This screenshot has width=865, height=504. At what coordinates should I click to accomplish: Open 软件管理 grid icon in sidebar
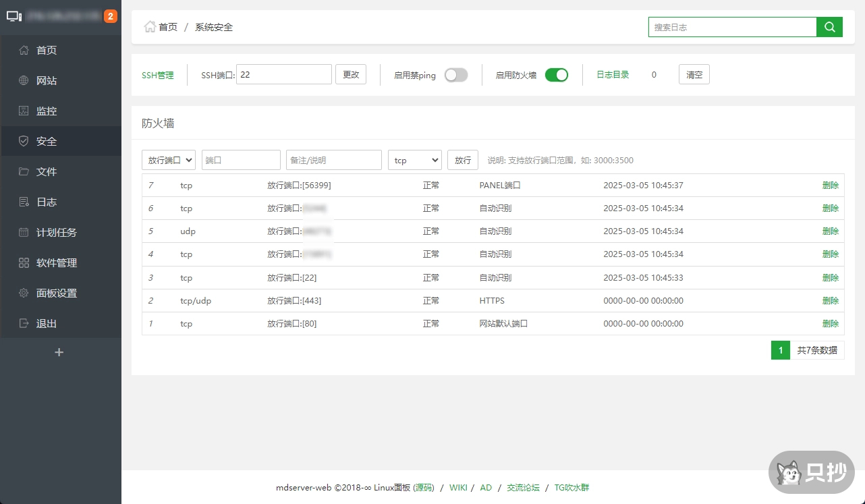(24, 263)
